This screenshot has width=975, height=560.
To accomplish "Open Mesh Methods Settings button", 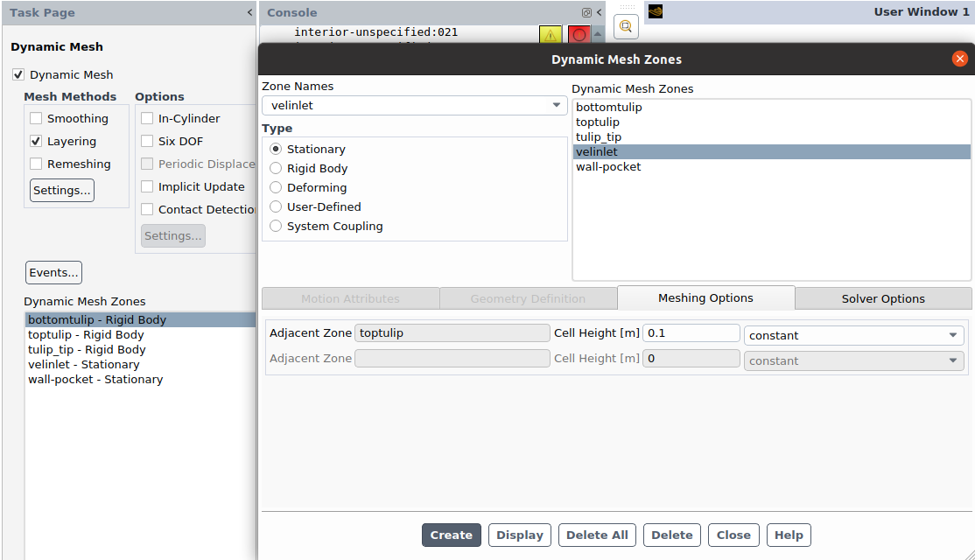I will click(62, 190).
